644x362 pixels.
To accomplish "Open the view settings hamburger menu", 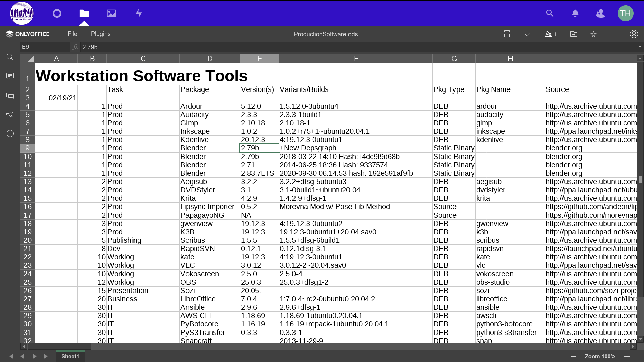I will [x=613, y=34].
